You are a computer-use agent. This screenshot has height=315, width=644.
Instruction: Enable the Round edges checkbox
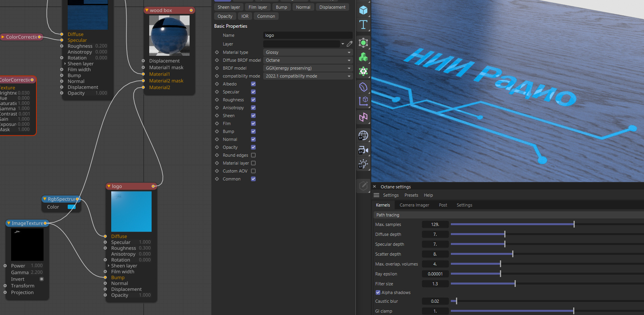253,155
